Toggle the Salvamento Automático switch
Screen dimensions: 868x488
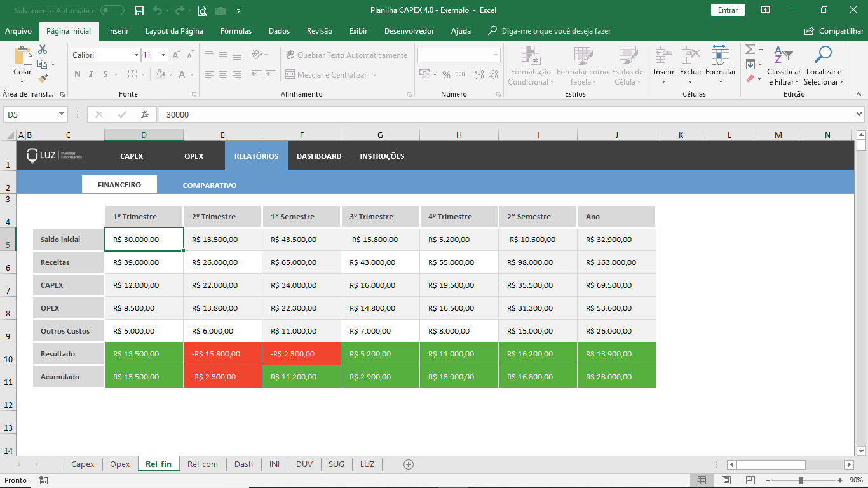pos(112,10)
